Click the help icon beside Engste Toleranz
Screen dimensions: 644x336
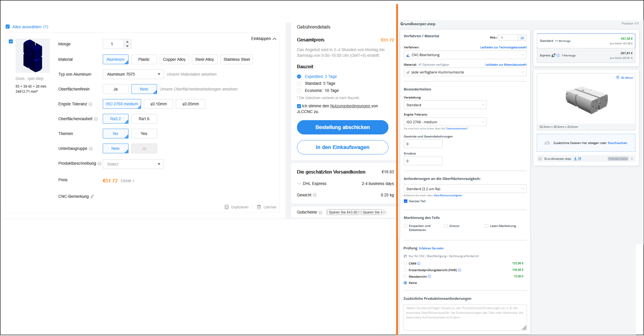[91, 104]
